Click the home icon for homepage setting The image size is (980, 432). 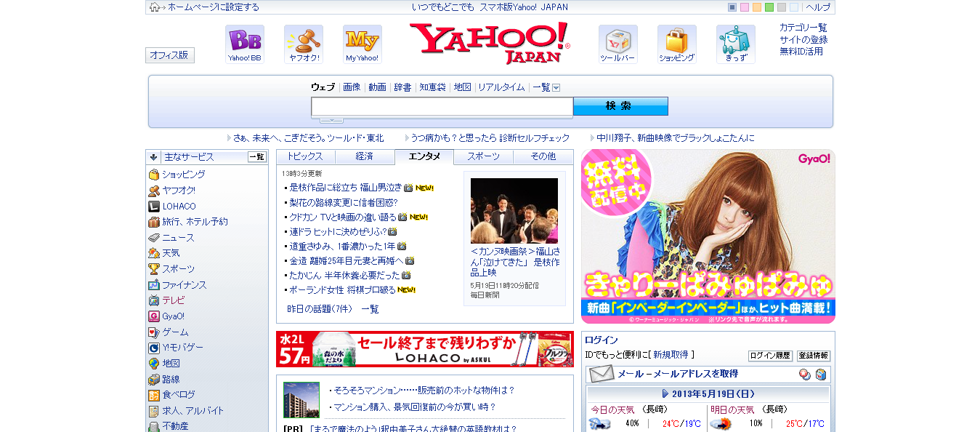click(154, 7)
